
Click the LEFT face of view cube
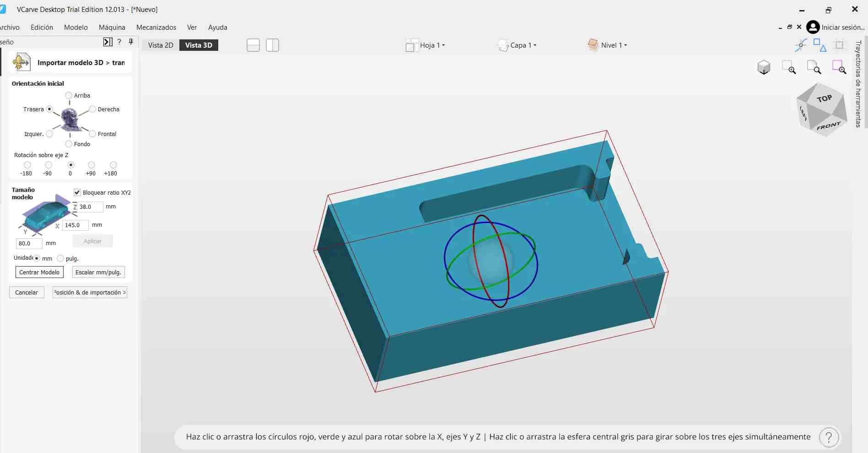803,113
